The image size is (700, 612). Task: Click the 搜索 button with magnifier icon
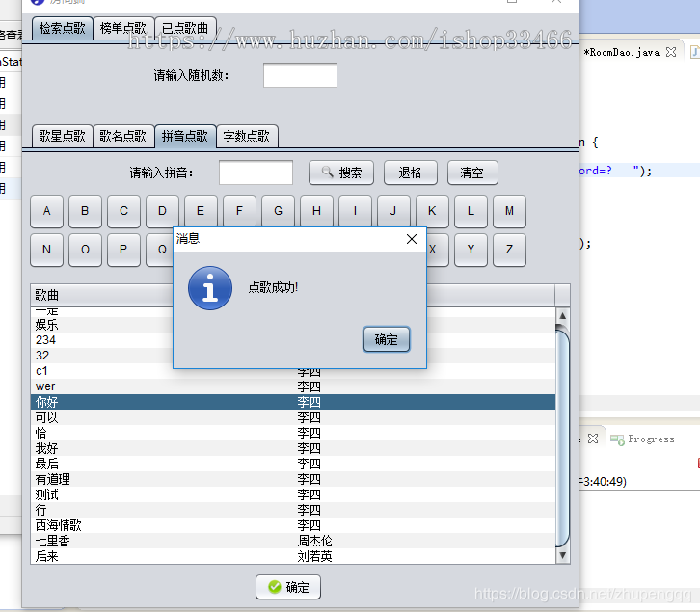(341, 173)
